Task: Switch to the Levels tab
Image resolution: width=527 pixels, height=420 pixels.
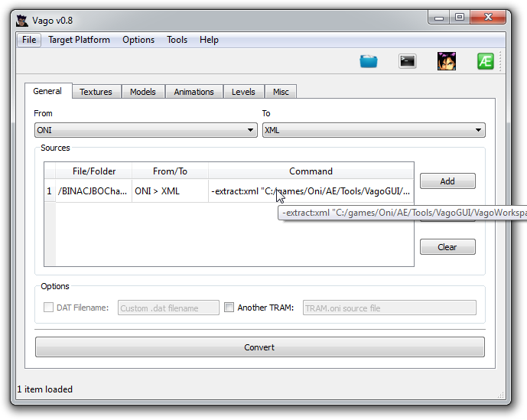Action: 243,92
